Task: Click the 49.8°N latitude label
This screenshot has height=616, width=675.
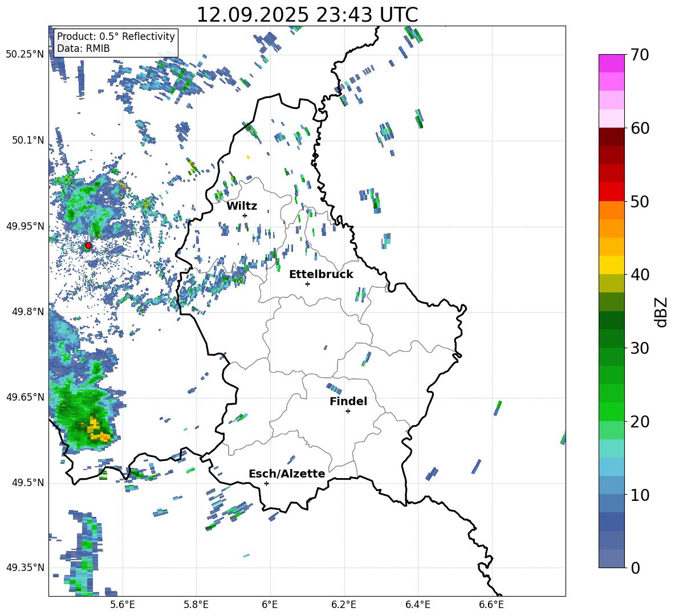Action: 28,312
